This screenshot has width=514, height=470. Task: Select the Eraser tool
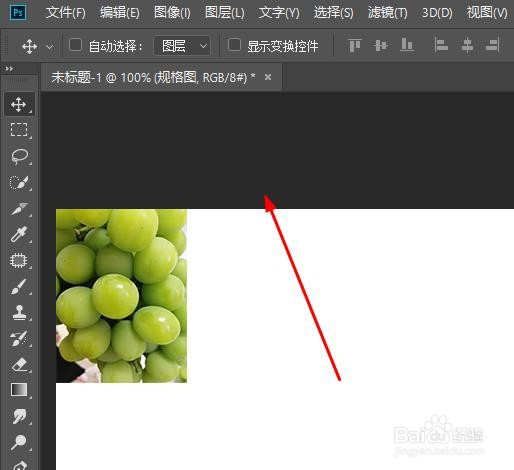pos(19,364)
